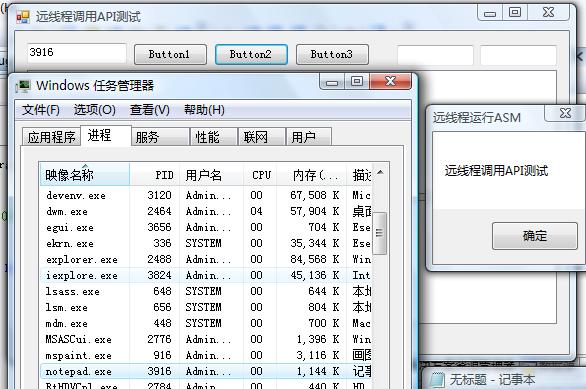This screenshot has height=389, width=586.
Task: Click the PID cell 3824
Action: (x=159, y=275)
